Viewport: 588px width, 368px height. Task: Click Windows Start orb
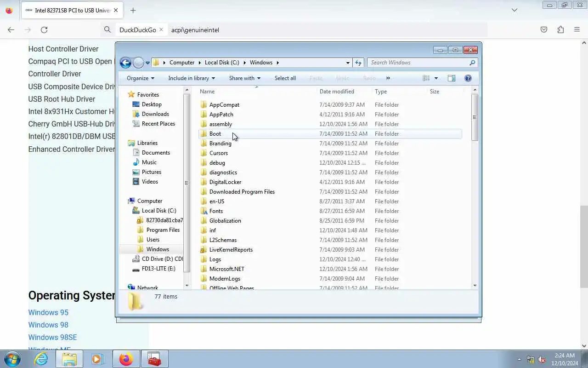point(12,359)
